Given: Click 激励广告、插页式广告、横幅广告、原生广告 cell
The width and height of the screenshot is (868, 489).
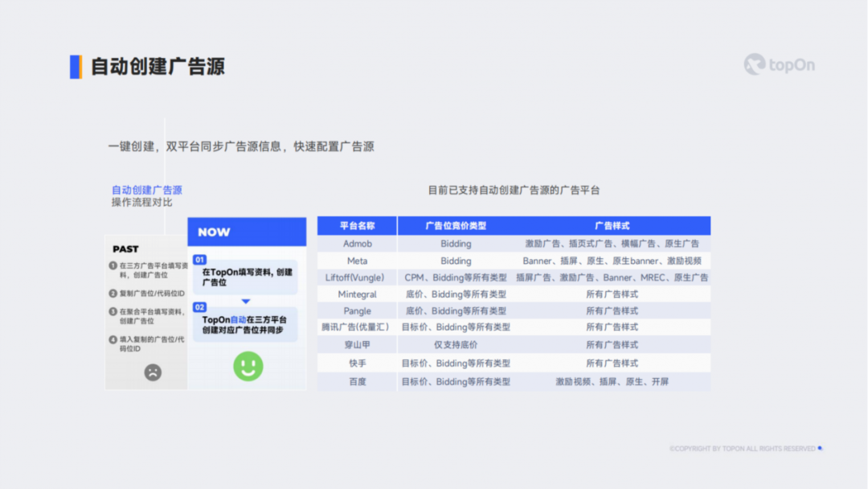Looking at the screenshot, I should (x=612, y=243).
